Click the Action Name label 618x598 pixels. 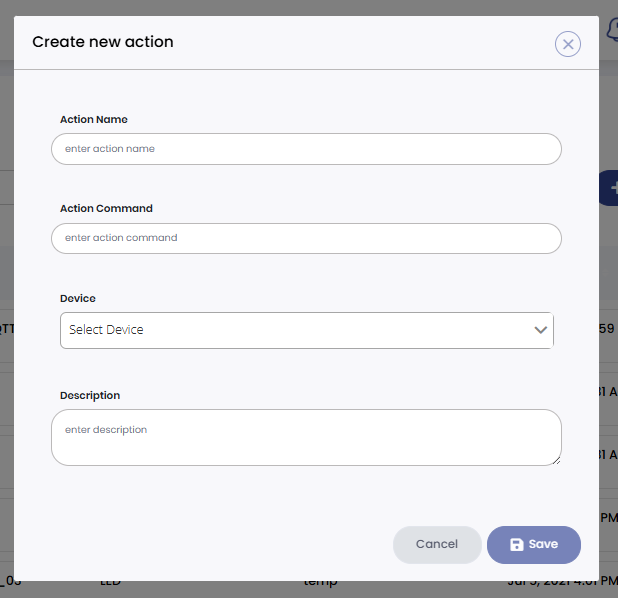click(x=94, y=120)
